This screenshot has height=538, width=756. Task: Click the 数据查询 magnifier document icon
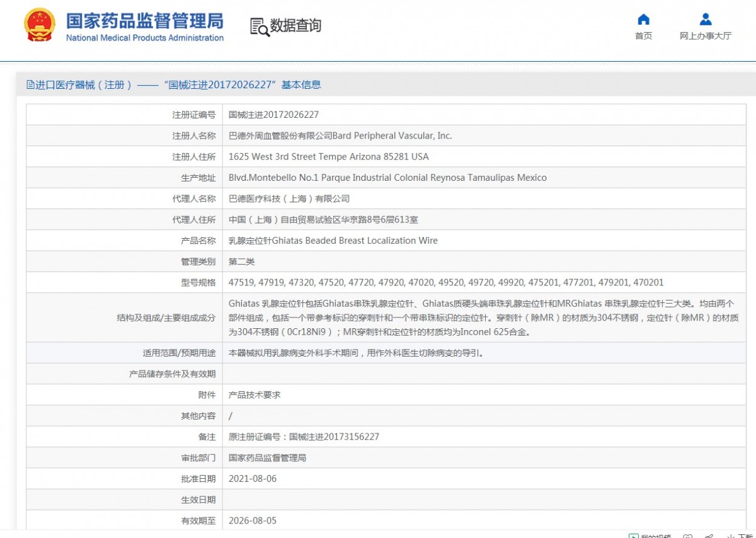(x=260, y=26)
